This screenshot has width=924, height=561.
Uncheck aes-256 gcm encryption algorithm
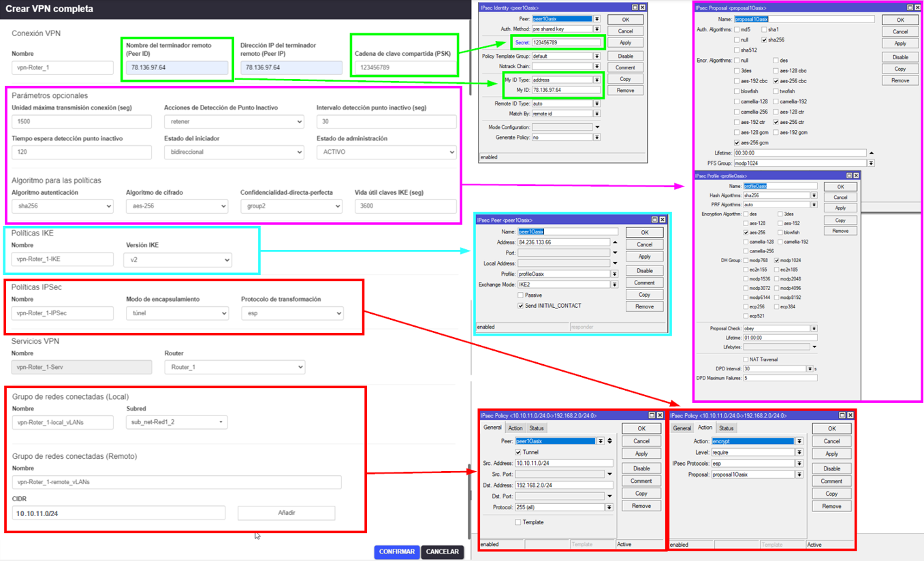pos(737,142)
